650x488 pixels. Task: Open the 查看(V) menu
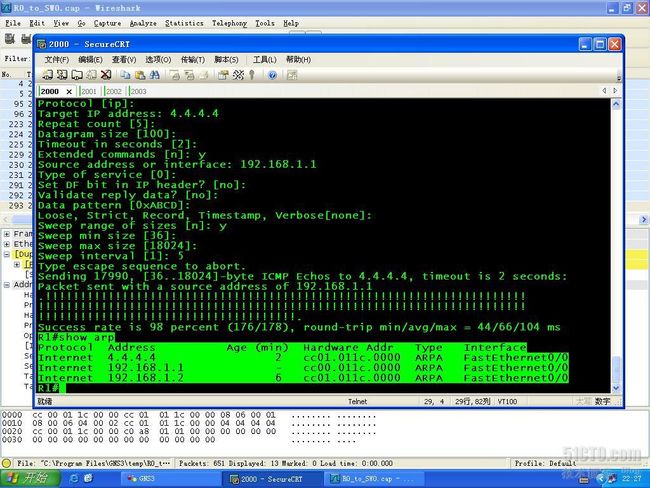point(124,60)
